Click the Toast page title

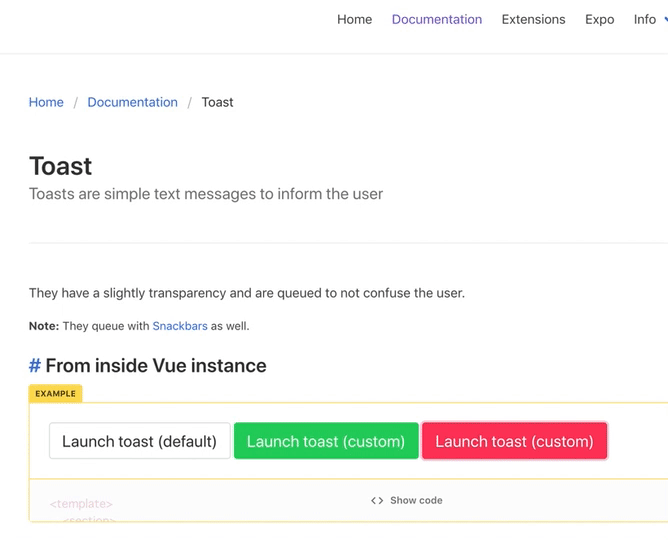tap(60, 166)
